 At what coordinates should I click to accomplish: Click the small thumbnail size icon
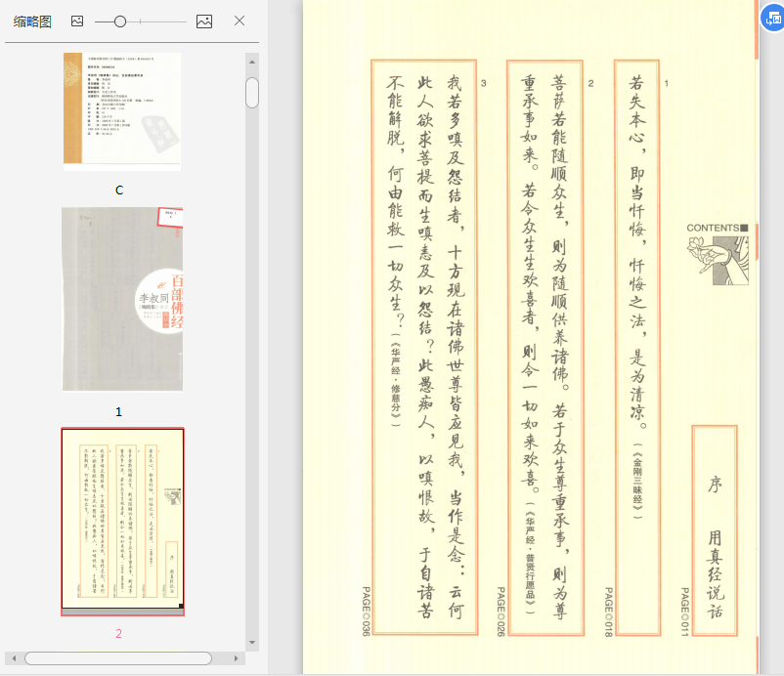tap(77, 21)
